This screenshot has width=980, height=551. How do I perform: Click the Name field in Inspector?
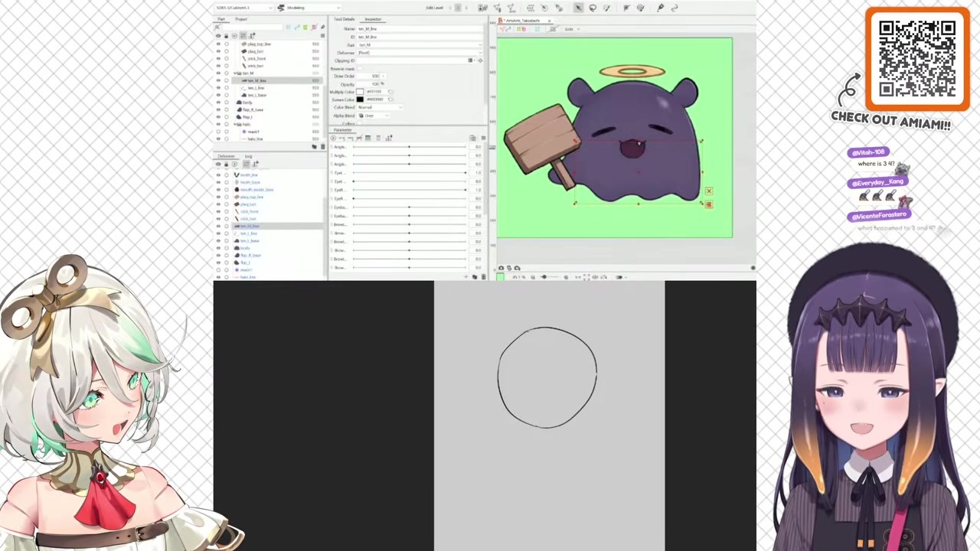pyautogui.click(x=422, y=29)
